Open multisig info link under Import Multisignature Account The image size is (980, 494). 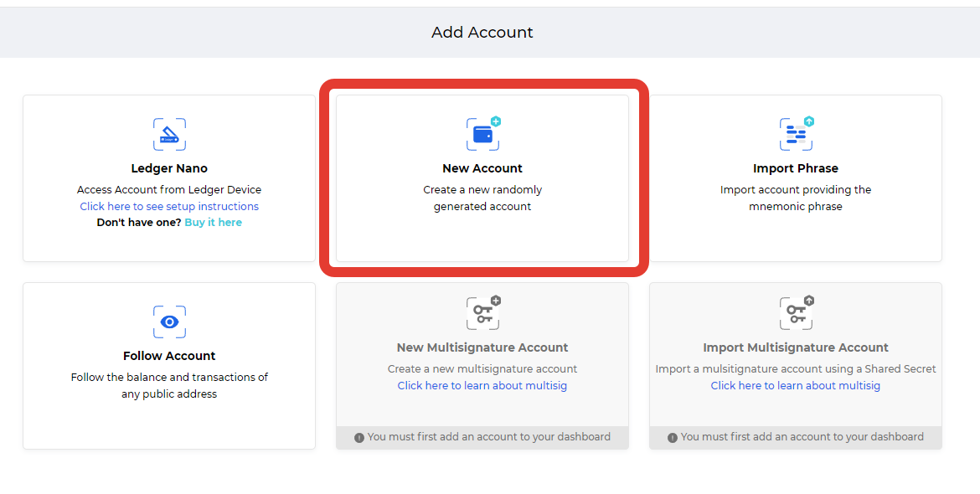point(796,385)
